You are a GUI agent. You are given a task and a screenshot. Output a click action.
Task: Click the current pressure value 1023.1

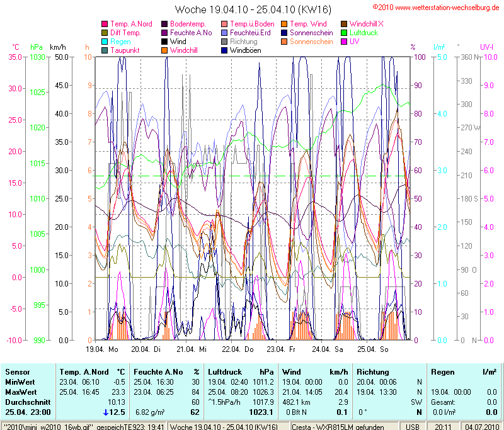click(261, 412)
